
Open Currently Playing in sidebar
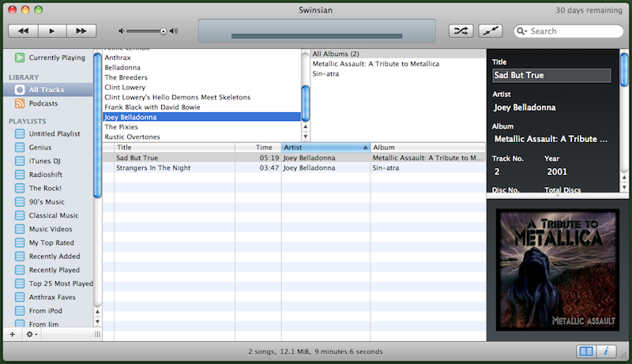tap(56, 58)
